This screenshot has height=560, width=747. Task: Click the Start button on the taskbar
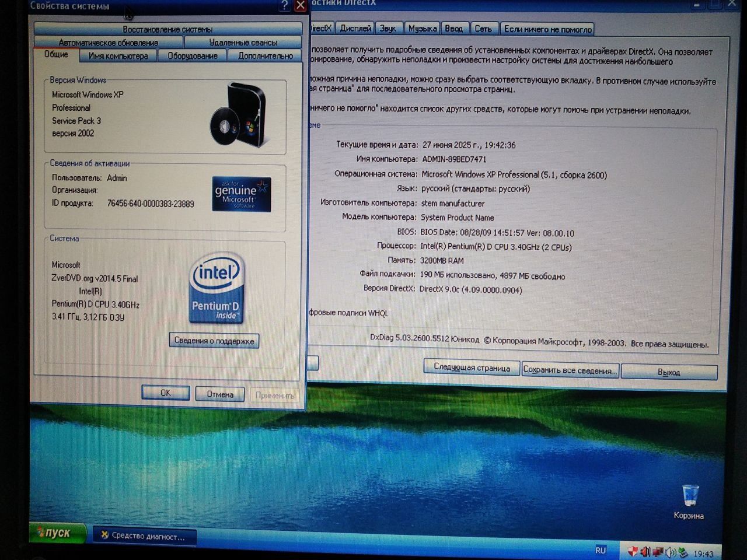pyautogui.click(x=58, y=533)
